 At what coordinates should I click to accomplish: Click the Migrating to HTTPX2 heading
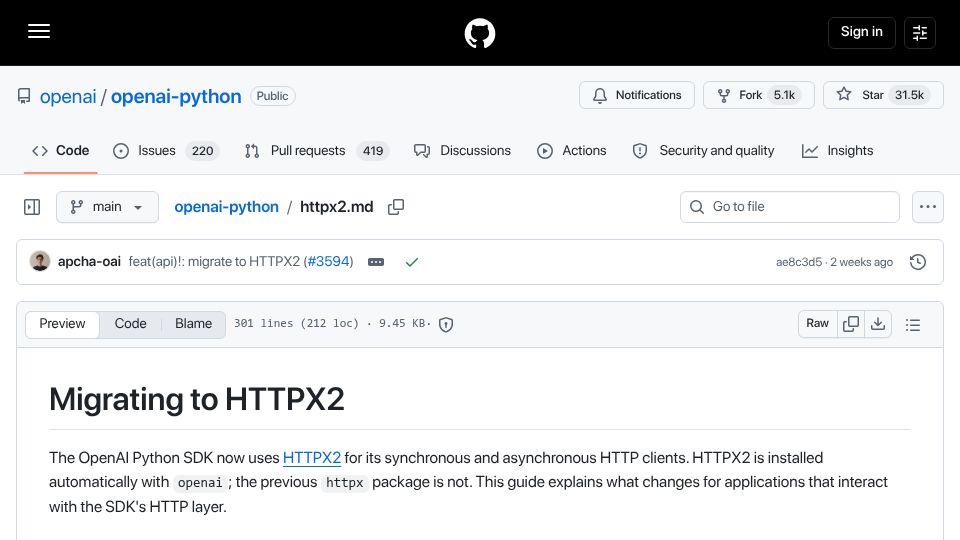click(x=197, y=399)
